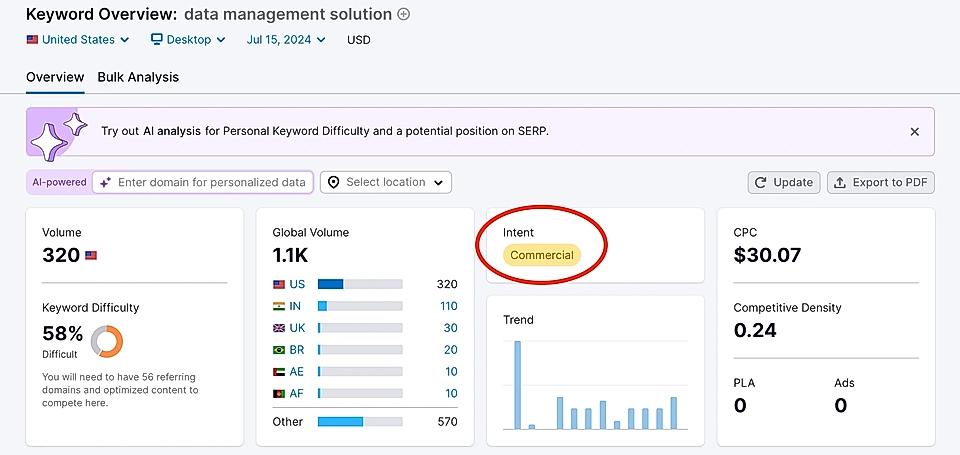
Task: Click the IN volume progress bar
Action: [x=360, y=306]
